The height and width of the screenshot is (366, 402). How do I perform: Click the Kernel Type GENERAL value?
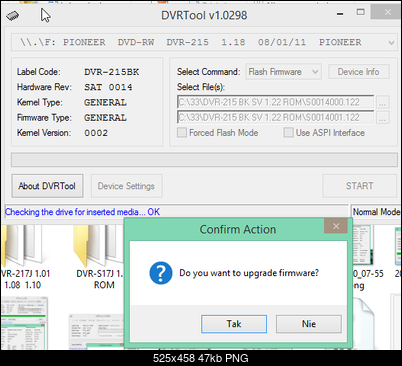click(105, 103)
